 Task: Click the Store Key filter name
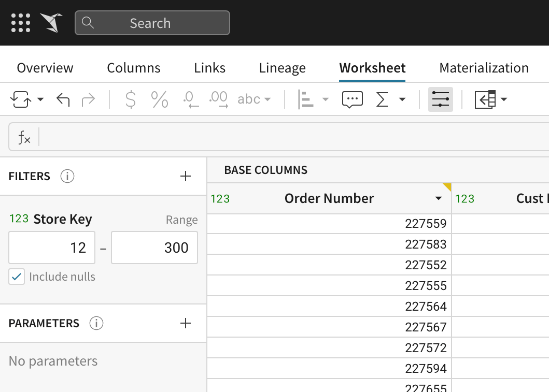tap(63, 219)
